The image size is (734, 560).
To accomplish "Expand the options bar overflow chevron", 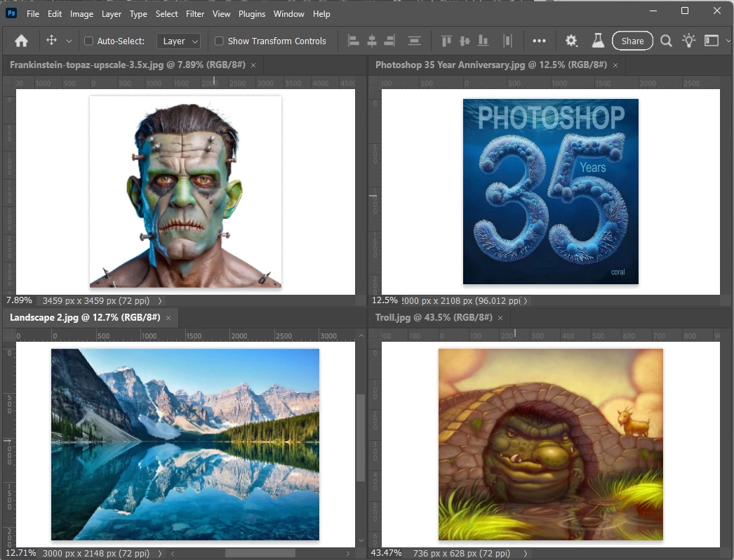I will tap(728, 41).
